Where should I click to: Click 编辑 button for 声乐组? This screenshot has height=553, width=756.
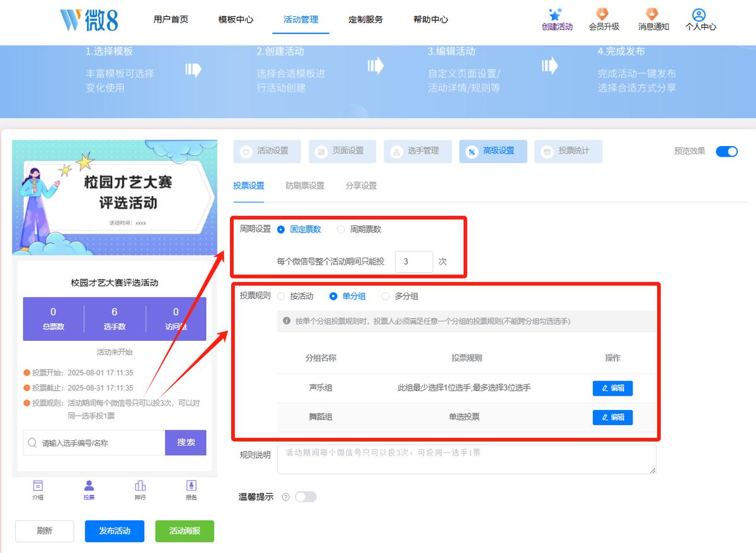tap(612, 388)
